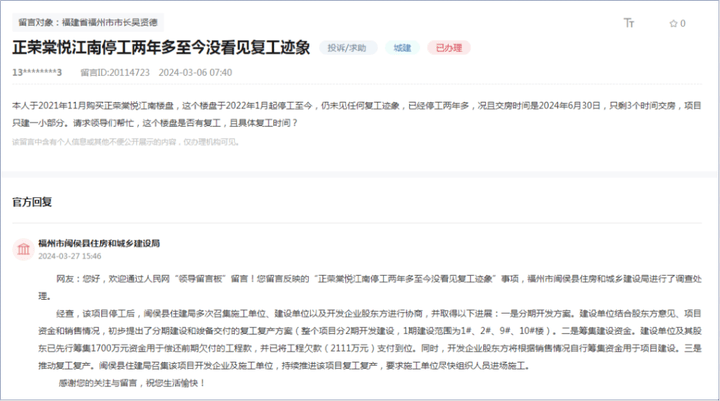Click the 官方回复 section heading

[32, 202]
